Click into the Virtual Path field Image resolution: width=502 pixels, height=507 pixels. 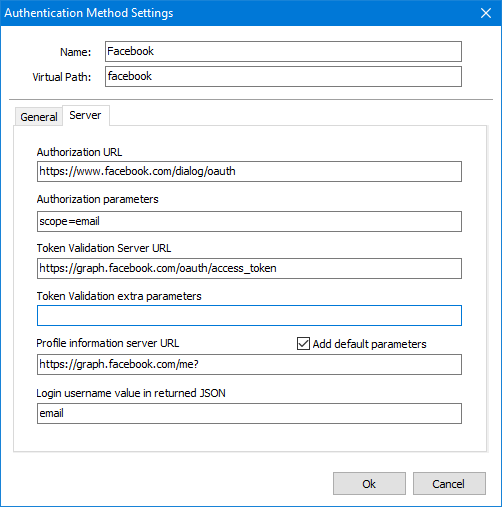point(283,77)
